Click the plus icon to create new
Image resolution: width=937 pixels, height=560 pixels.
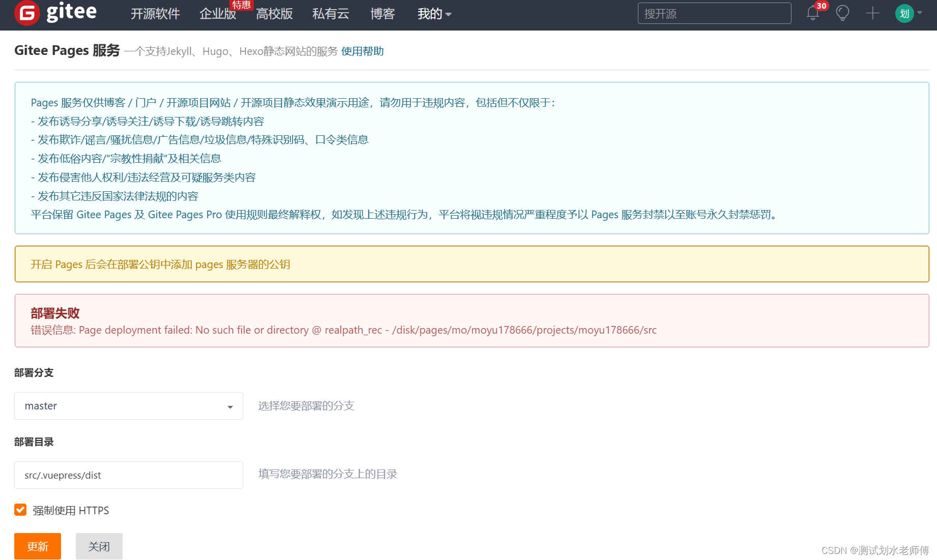pos(872,13)
